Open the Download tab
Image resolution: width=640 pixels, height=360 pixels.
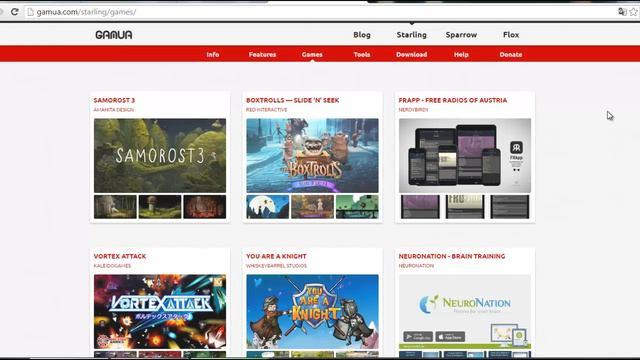[411, 54]
